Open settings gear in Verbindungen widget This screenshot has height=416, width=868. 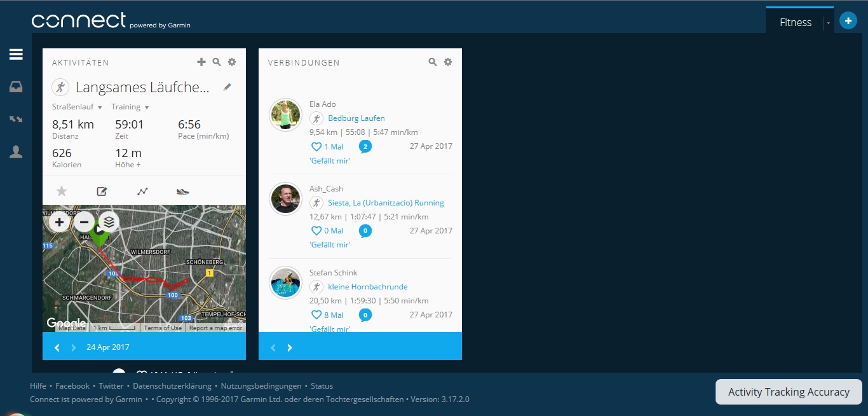(448, 62)
